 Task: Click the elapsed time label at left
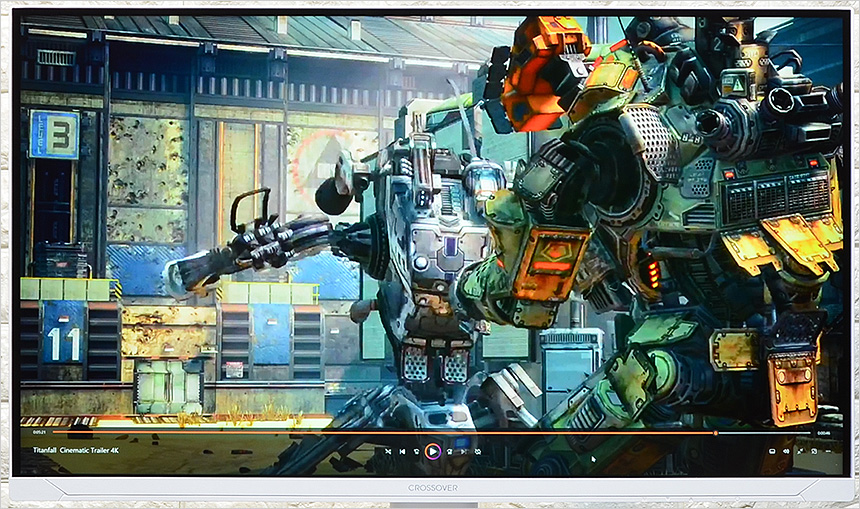(39, 433)
